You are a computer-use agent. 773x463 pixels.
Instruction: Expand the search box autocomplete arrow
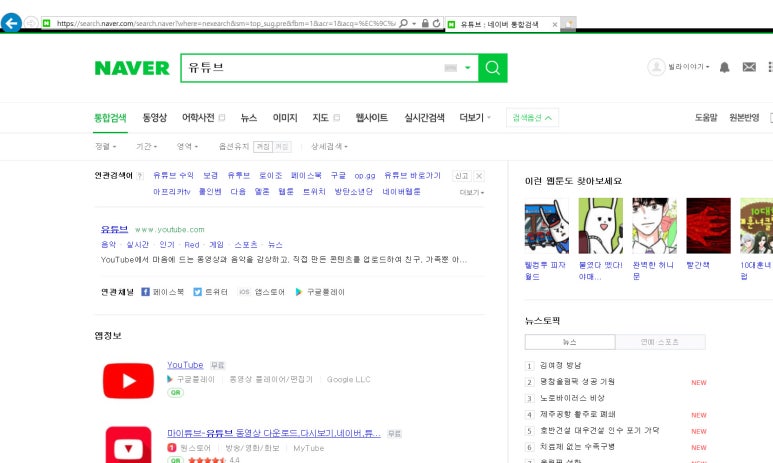pyautogui.click(x=467, y=68)
